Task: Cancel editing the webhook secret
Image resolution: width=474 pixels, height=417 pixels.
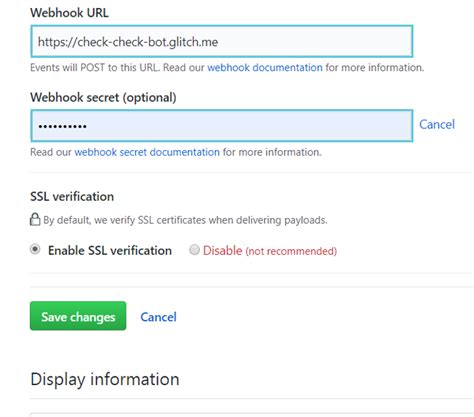Action: tap(437, 124)
